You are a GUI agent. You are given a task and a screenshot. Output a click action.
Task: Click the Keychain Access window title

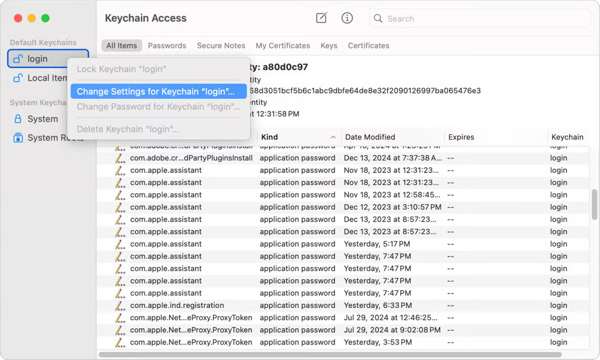[146, 18]
